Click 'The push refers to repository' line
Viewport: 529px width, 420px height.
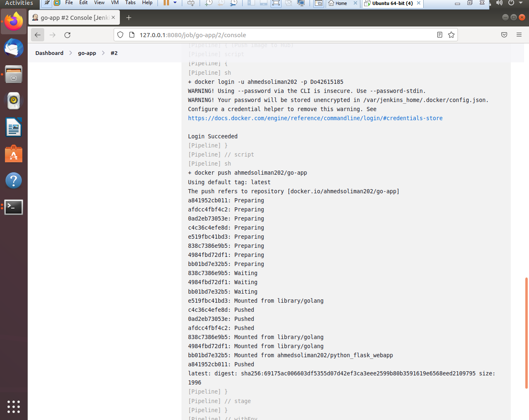coord(294,191)
